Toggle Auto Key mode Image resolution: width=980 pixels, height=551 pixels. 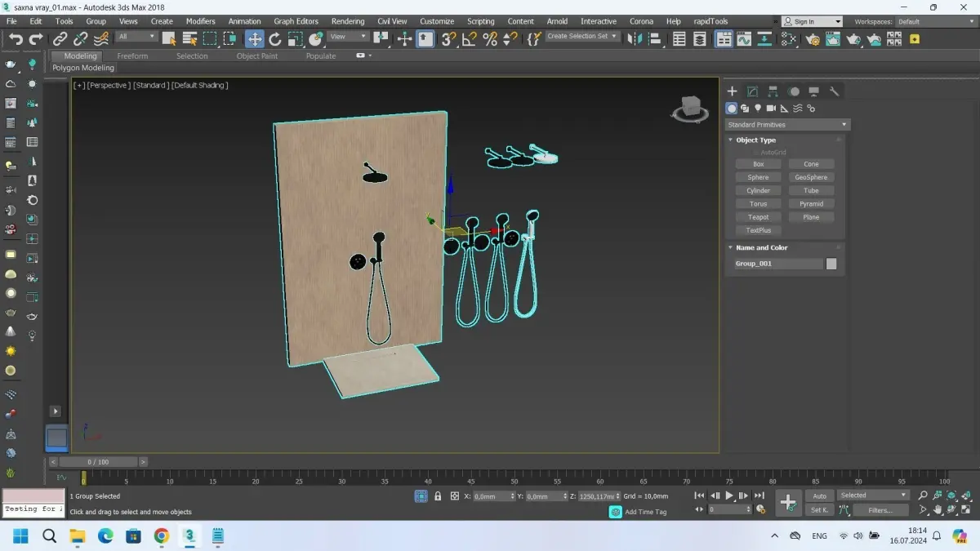click(x=819, y=495)
